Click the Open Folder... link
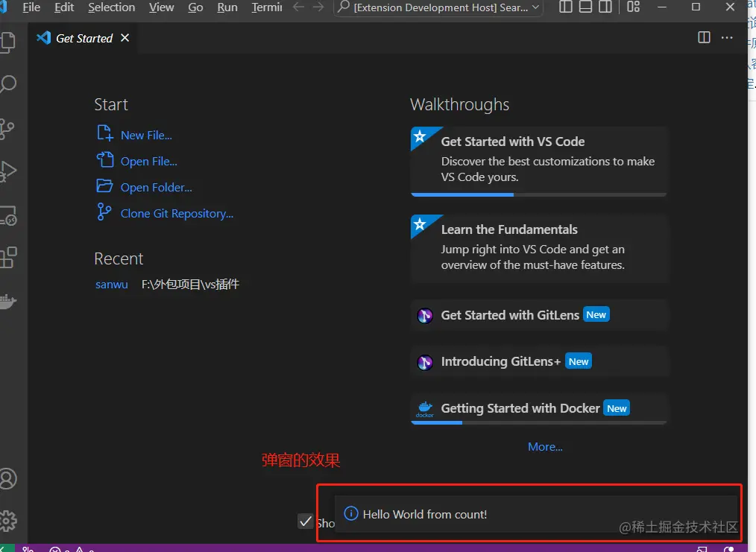 tap(157, 188)
